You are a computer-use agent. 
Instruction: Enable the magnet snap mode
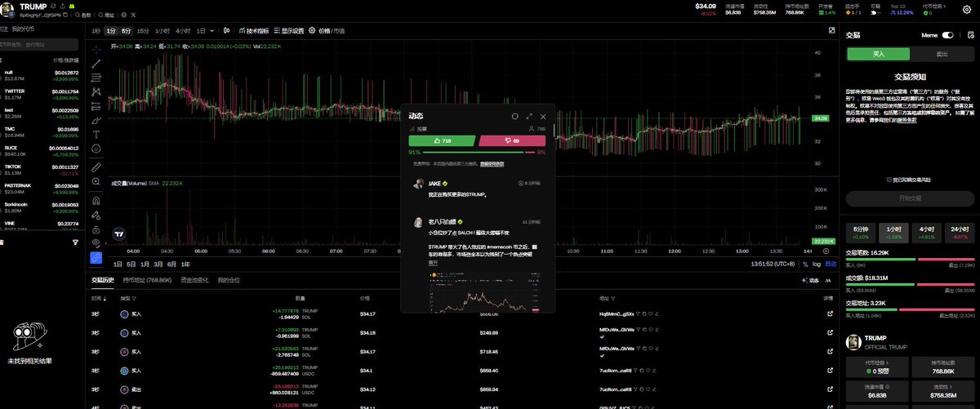click(96, 201)
